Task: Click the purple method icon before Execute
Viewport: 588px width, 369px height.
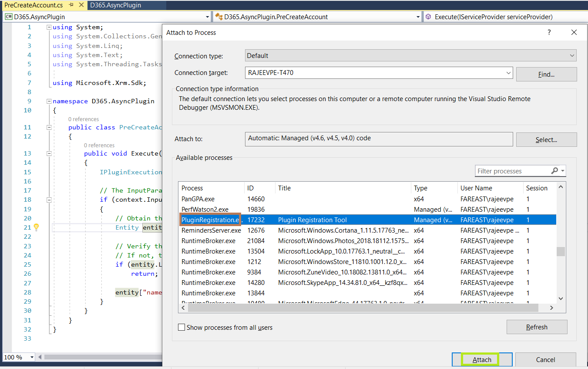Action: [428, 16]
